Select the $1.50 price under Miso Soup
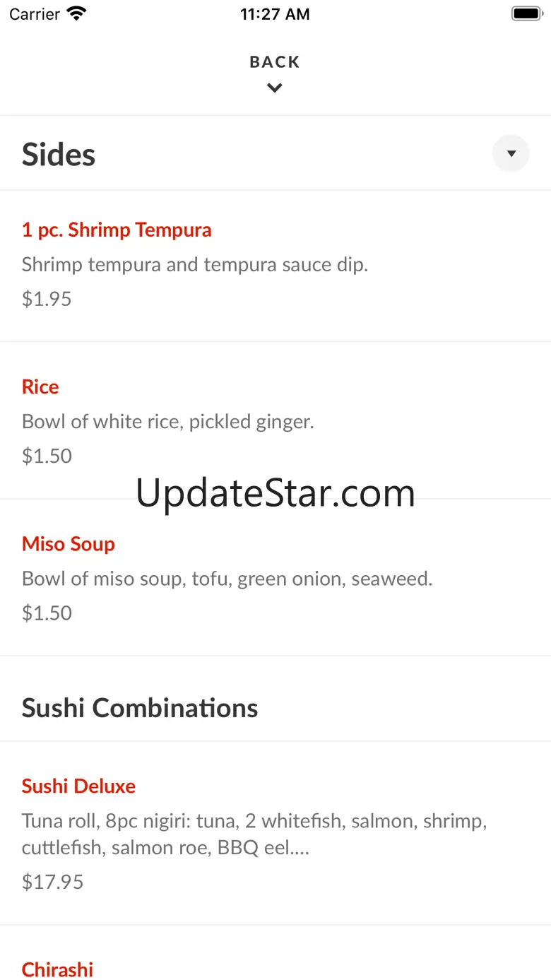The width and height of the screenshot is (551, 980). point(47,613)
